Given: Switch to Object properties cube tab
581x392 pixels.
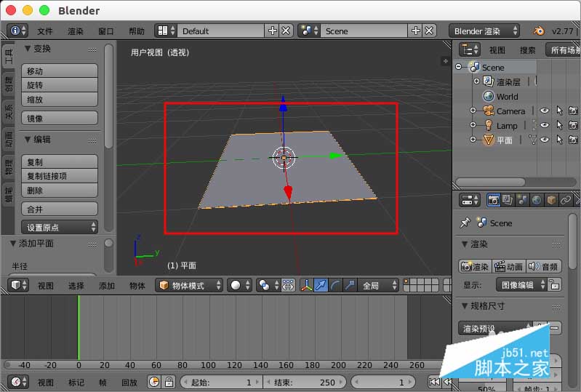Looking at the screenshot, I should click(551, 201).
